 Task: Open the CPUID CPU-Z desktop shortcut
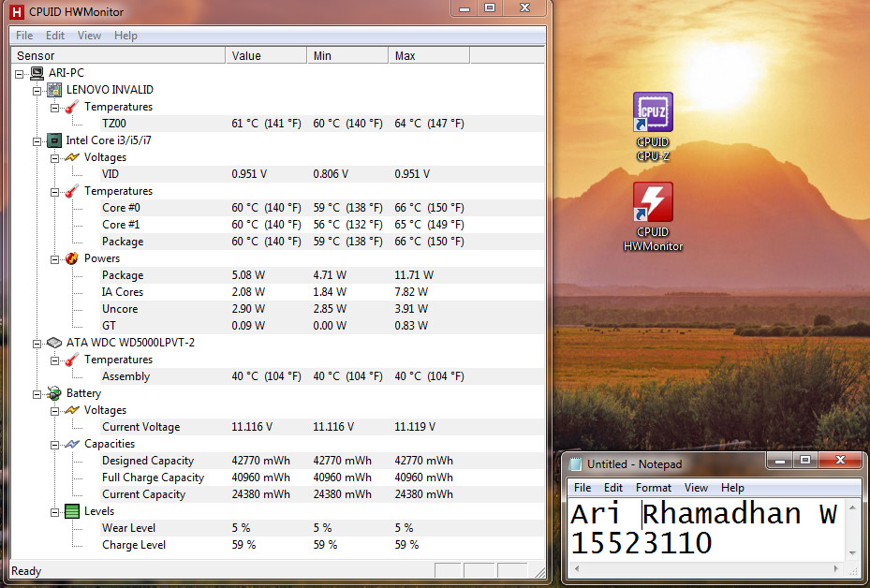[x=653, y=127]
